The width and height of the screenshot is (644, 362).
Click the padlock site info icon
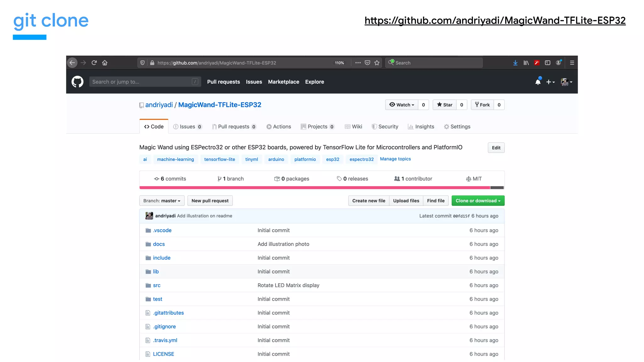(x=152, y=63)
